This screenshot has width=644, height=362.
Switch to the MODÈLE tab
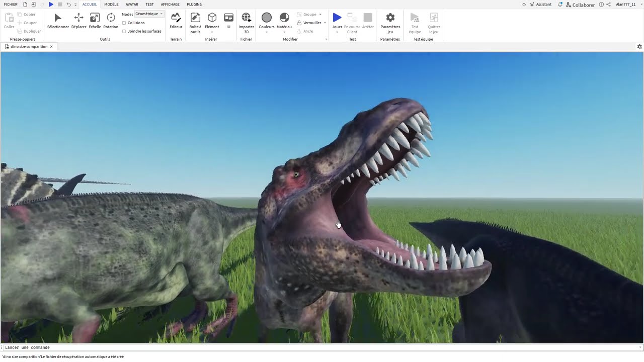111,5
